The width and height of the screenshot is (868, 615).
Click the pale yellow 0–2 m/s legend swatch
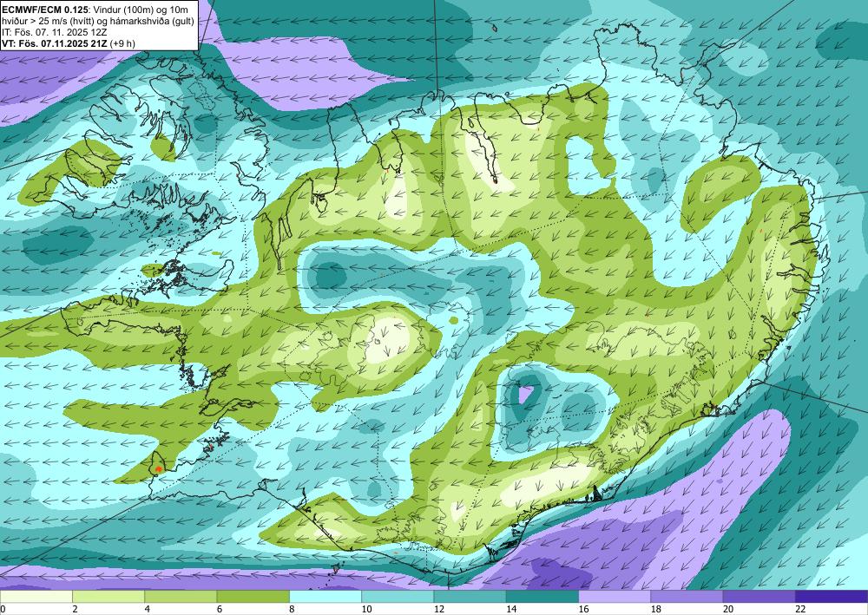click(x=36, y=597)
